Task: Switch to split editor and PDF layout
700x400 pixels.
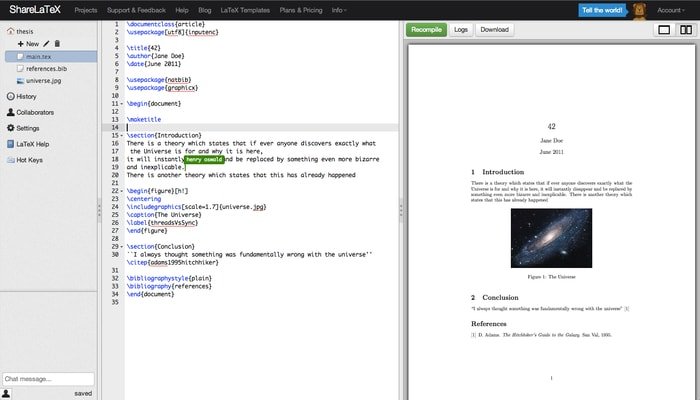Action: pos(686,30)
